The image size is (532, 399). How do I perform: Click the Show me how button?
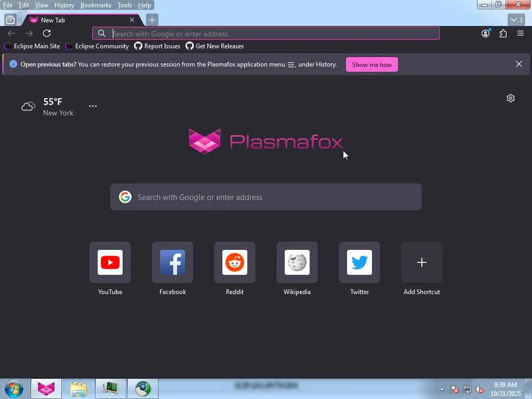point(372,64)
